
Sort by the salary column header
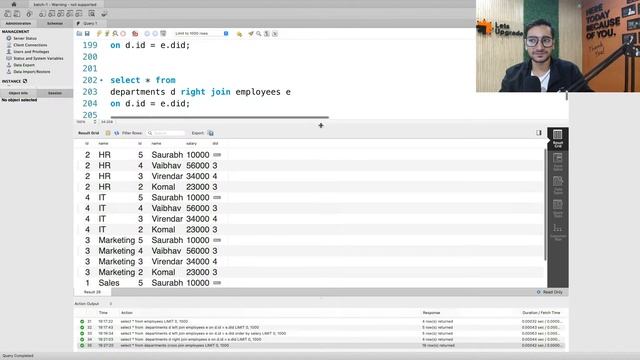coord(191,144)
